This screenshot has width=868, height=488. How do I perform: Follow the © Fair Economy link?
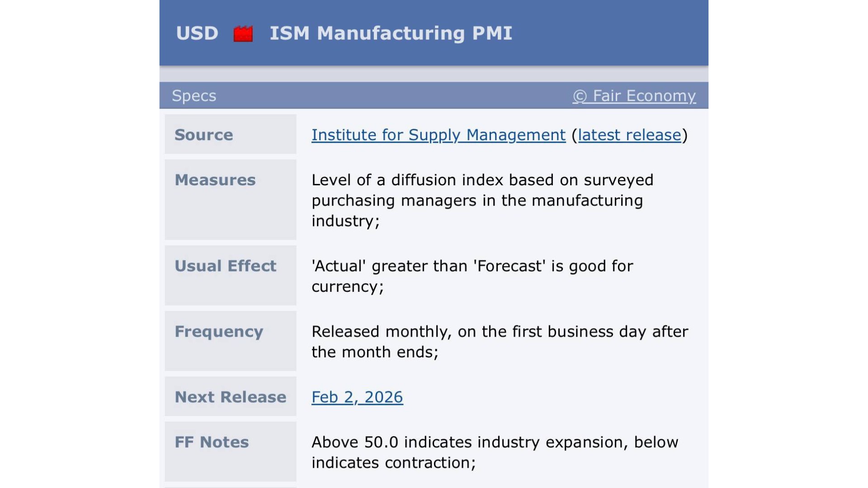coord(634,96)
